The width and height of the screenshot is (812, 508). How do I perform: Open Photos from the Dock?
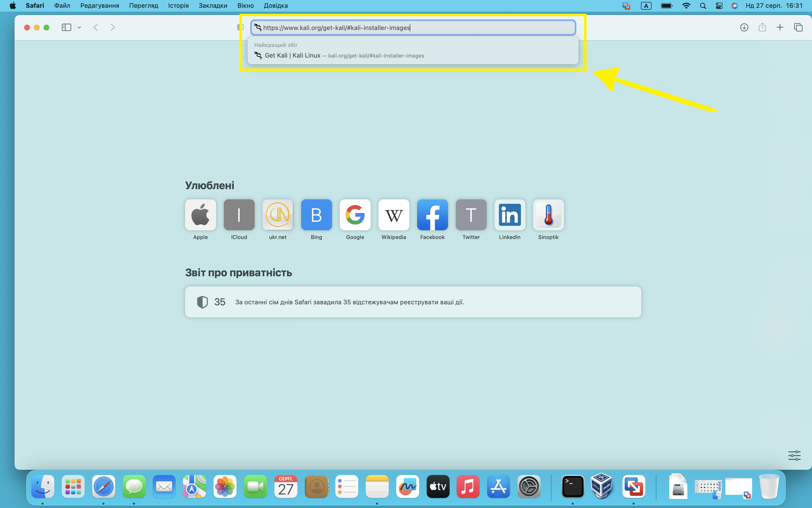225,486
